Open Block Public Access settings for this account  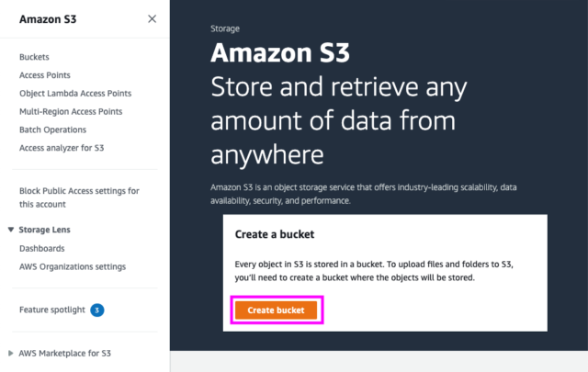[x=79, y=197]
